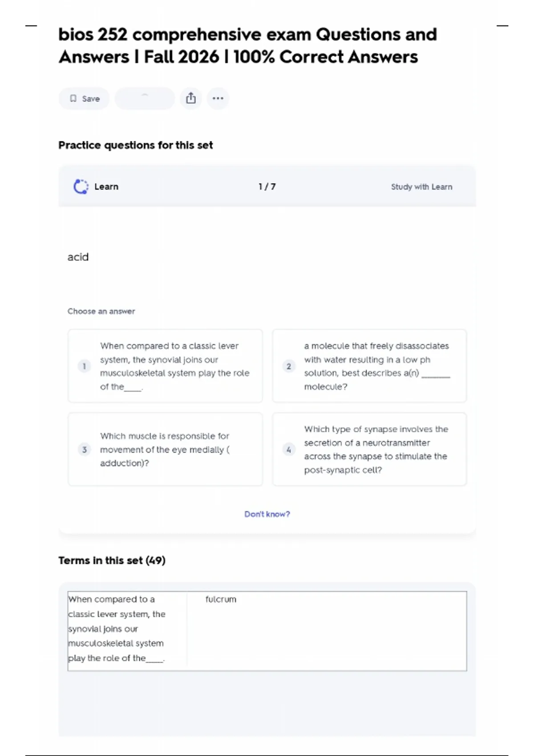The width and height of the screenshot is (534, 756).
Task: Open the three-dot more options menu
Action: pos(218,98)
